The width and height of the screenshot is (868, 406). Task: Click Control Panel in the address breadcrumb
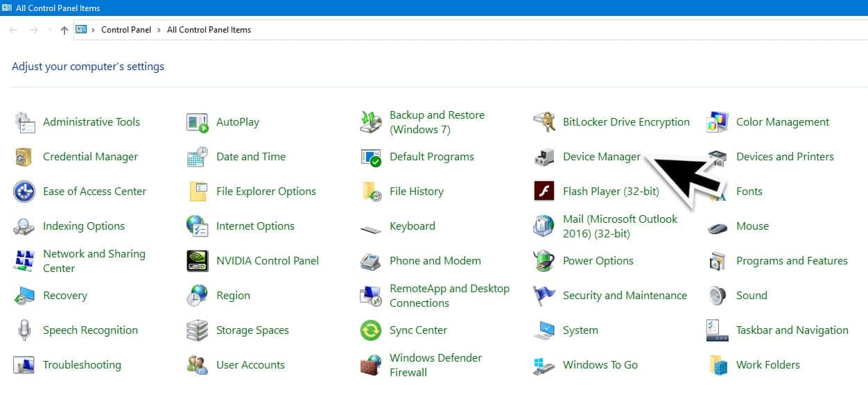[128, 30]
